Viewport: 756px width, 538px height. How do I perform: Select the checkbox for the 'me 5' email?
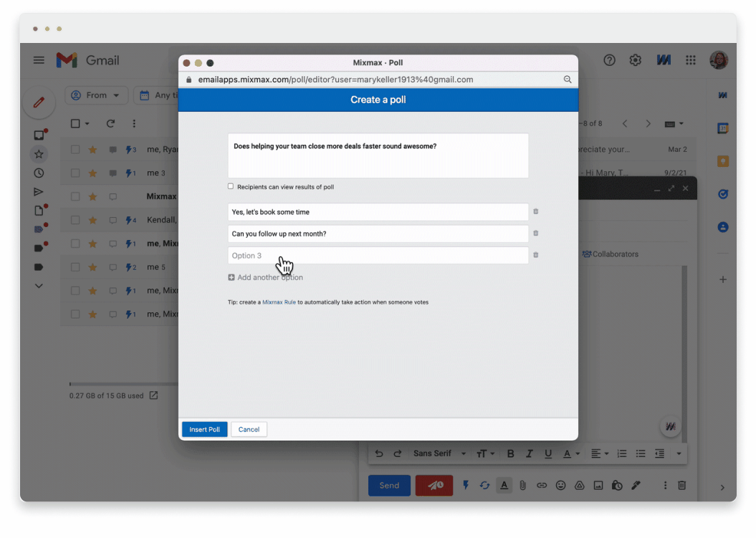(75, 267)
